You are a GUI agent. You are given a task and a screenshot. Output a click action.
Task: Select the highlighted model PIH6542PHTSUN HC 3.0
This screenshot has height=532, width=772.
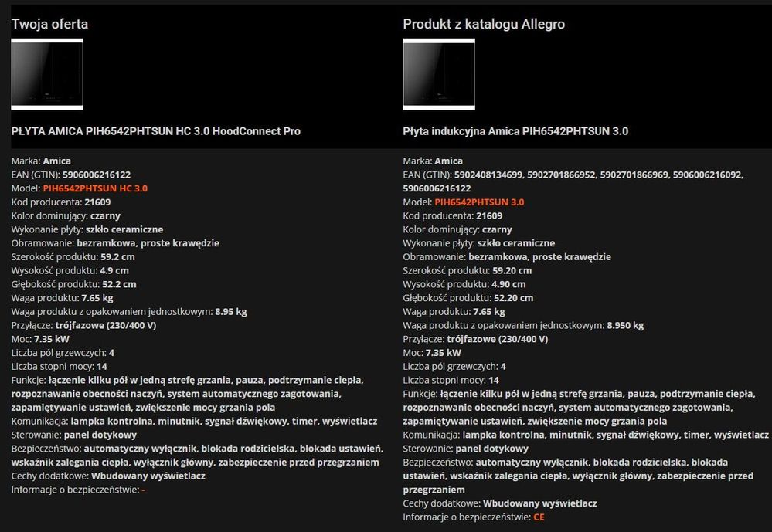95,188
